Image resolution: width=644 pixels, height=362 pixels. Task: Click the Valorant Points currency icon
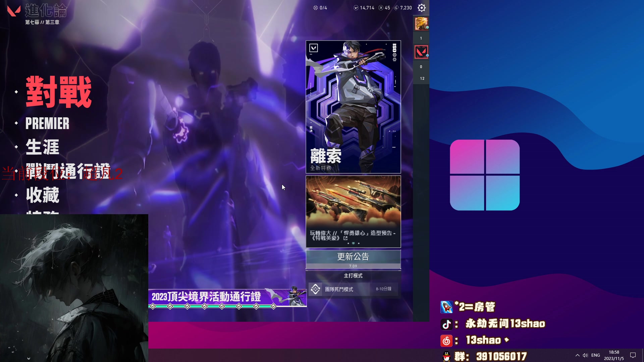(x=356, y=8)
